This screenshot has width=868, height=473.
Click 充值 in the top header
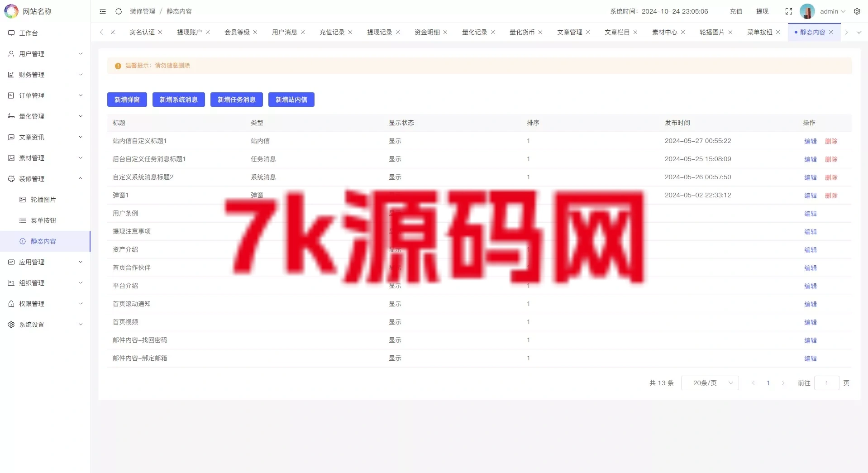tap(736, 11)
